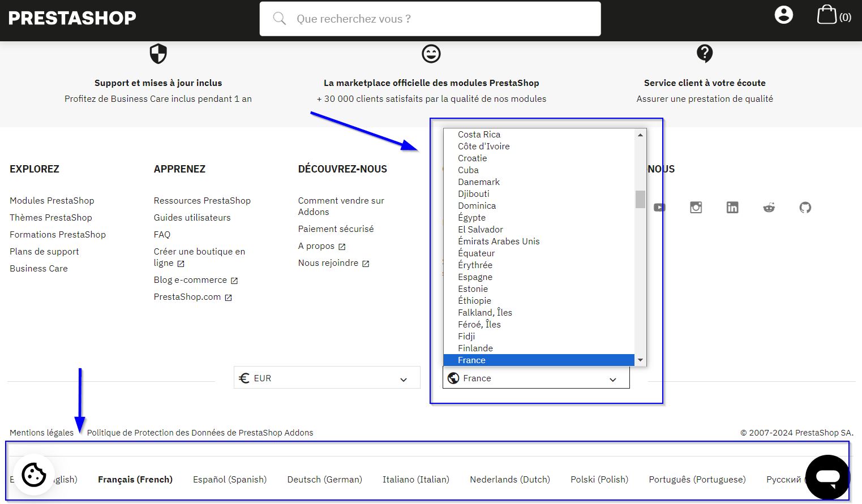The image size is (862, 504).
Task: Open the shopping cart icon
Action: [x=827, y=15]
